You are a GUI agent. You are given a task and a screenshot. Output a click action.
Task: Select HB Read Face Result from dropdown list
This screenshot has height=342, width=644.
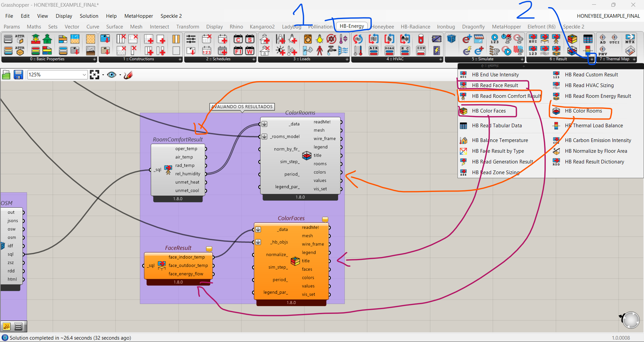(x=495, y=85)
